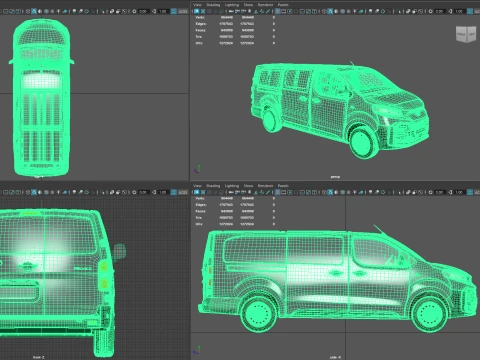This screenshot has height=360, width=480.
Task: Toggle Safe Title in perspective panel
Action: (x=314, y=11)
